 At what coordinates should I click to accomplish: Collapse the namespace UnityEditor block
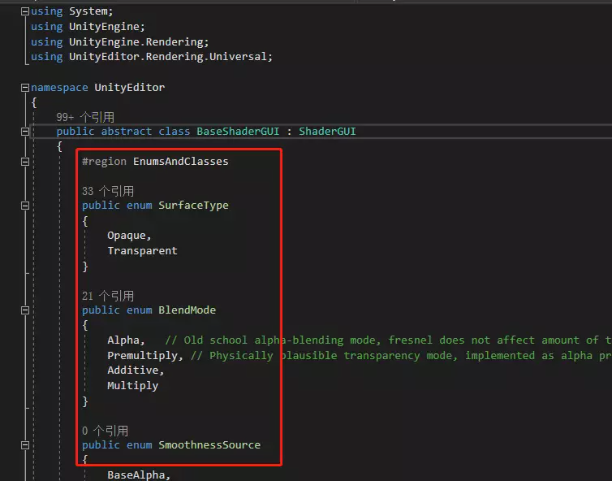click(25, 88)
